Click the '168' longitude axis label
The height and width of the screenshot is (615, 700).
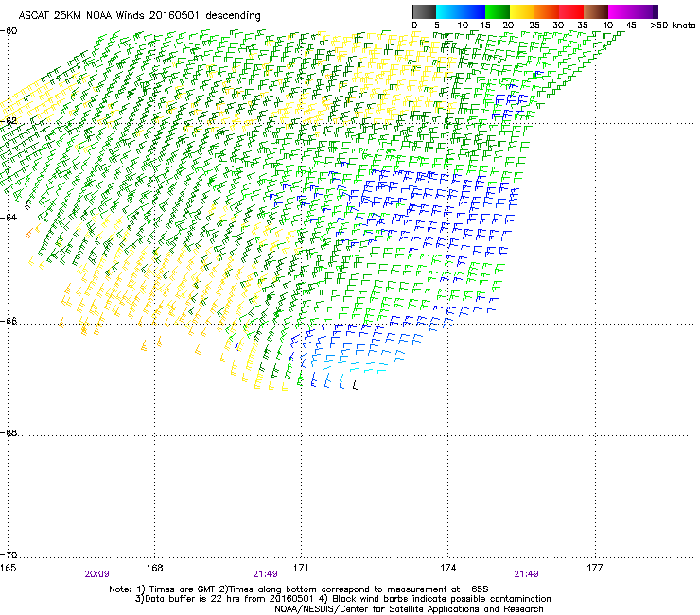[155, 568]
